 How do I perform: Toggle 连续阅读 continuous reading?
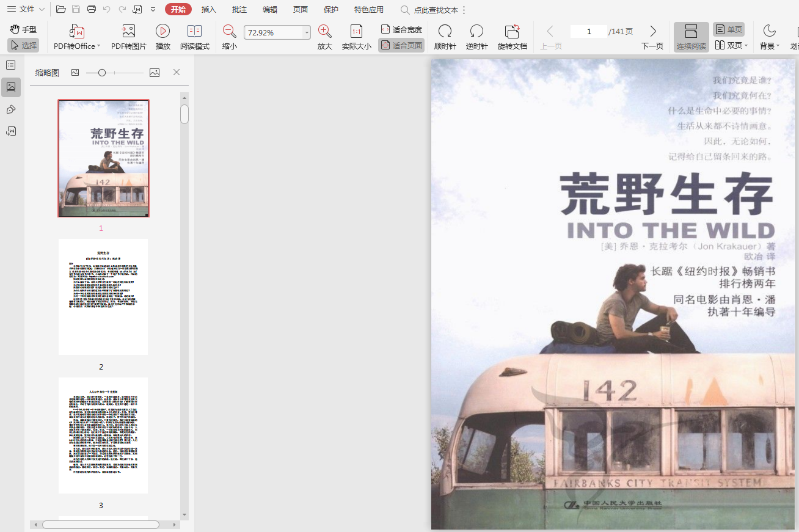pos(691,37)
